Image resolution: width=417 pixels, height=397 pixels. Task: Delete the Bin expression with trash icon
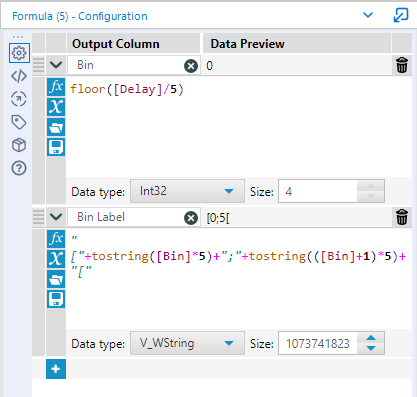click(x=402, y=65)
